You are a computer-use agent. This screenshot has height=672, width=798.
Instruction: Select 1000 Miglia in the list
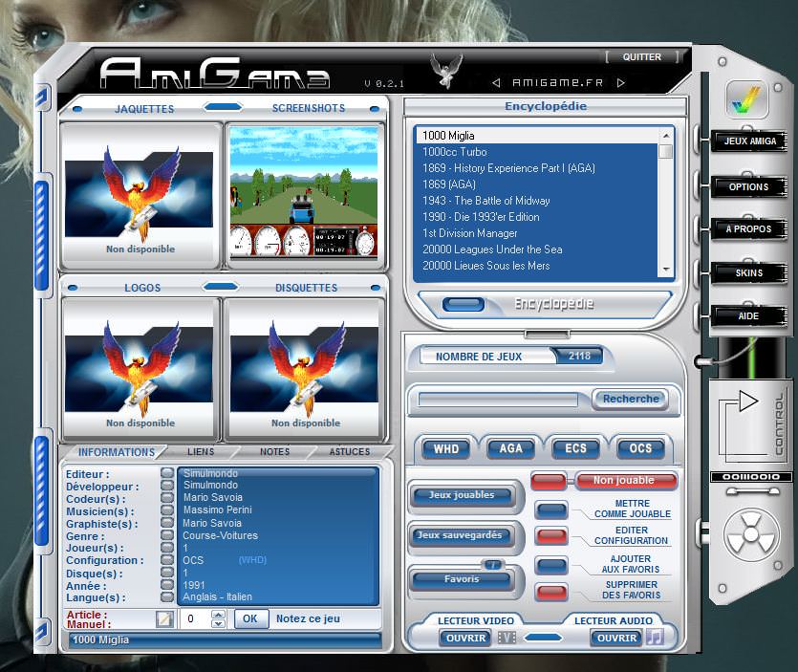pyautogui.click(x=537, y=136)
